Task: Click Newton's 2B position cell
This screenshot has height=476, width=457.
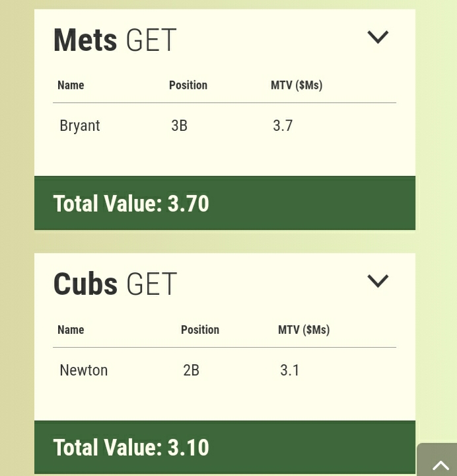Action: pos(192,370)
